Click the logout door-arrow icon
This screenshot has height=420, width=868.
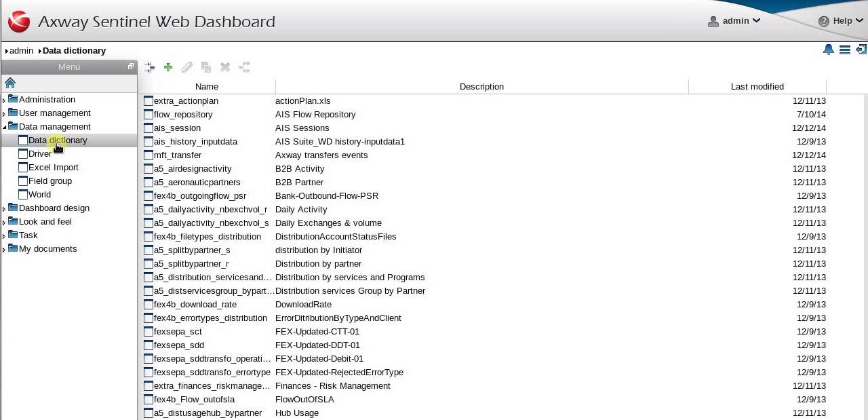click(861, 50)
